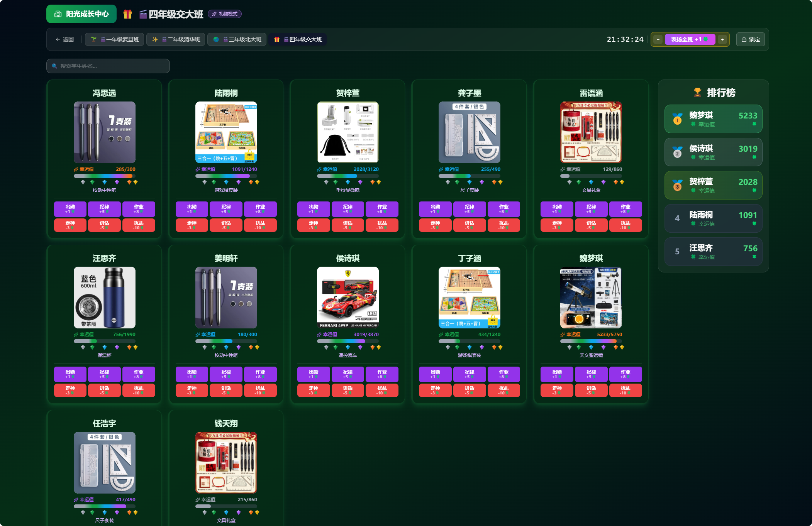Click the yellow gem under 钱天翔's progress bar
Viewport: 812px width, 526px height.
[257, 512]
